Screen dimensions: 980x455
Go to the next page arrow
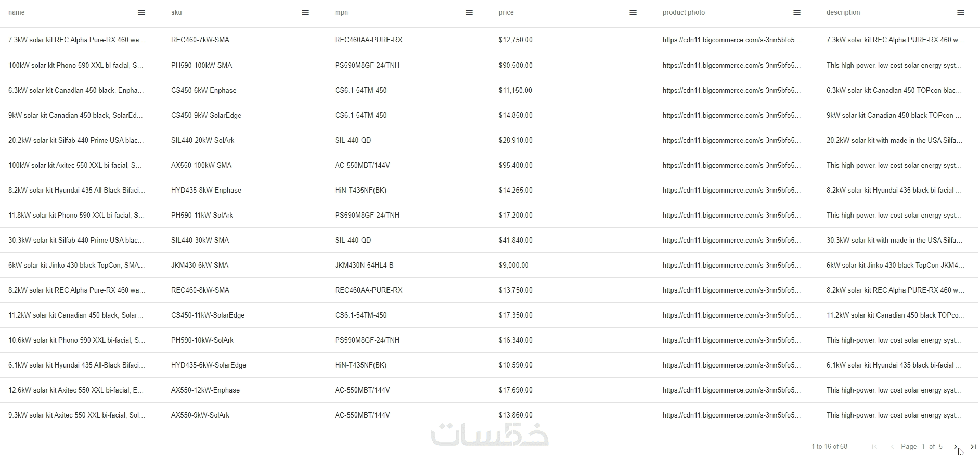(x=956, y=446)
